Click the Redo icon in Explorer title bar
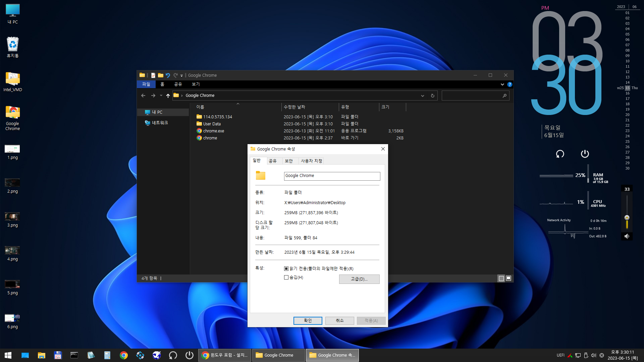644x362 pixels. click(x=175, y=75)
